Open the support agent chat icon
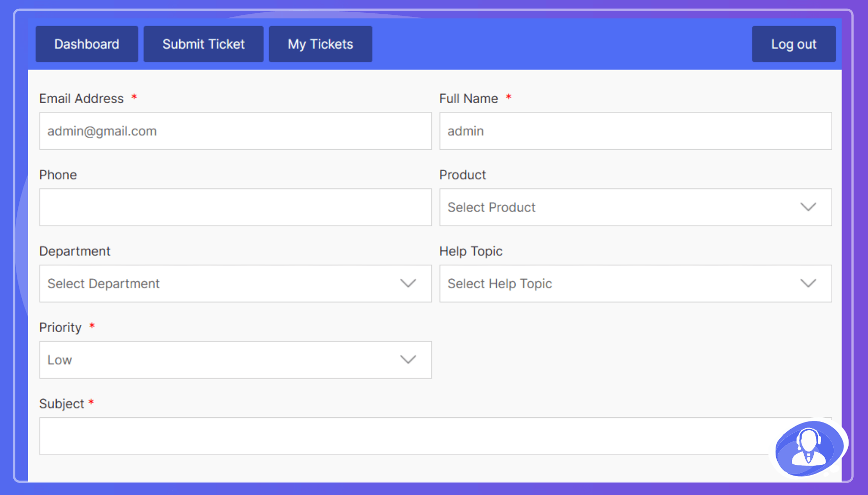 pos(809,448)
